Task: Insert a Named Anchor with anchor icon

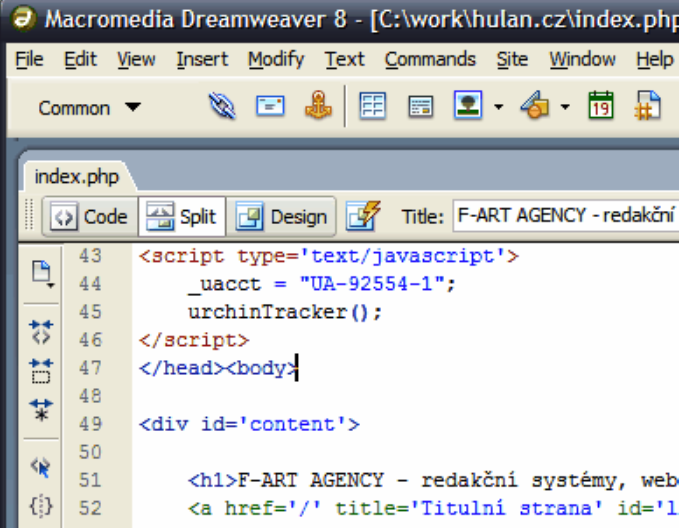Action: (x=318, y=105)
